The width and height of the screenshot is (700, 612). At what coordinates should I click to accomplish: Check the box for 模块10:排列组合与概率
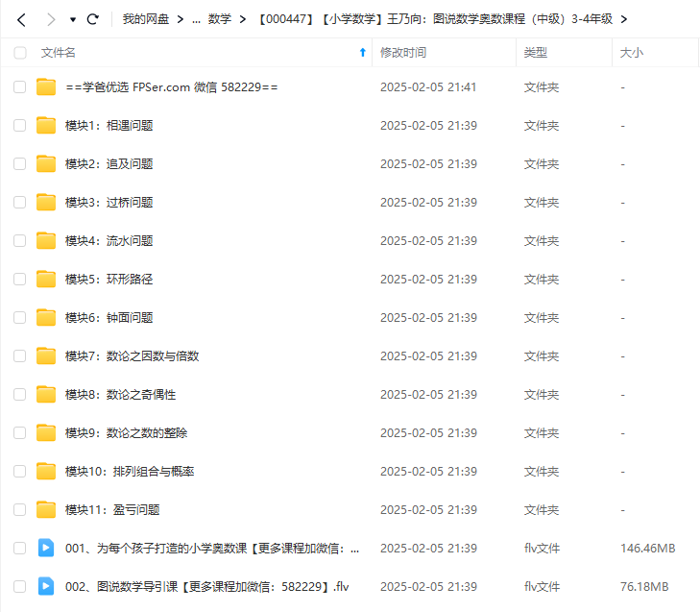pos(19,471)
